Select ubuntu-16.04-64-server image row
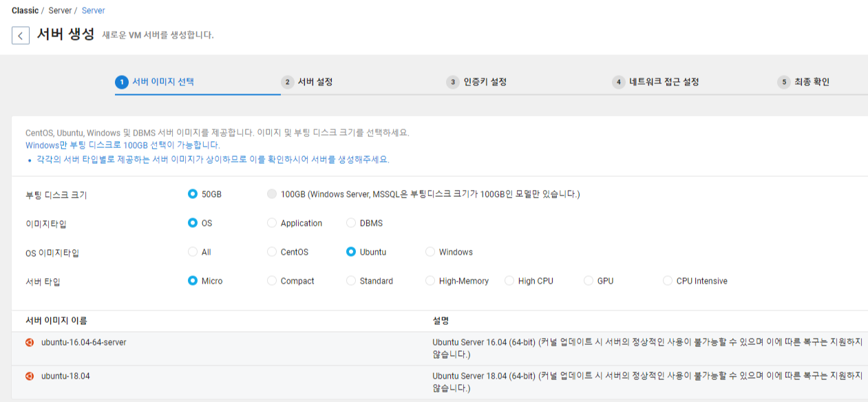The height and width of the screenshot is (402, 868). coord(440,348)
